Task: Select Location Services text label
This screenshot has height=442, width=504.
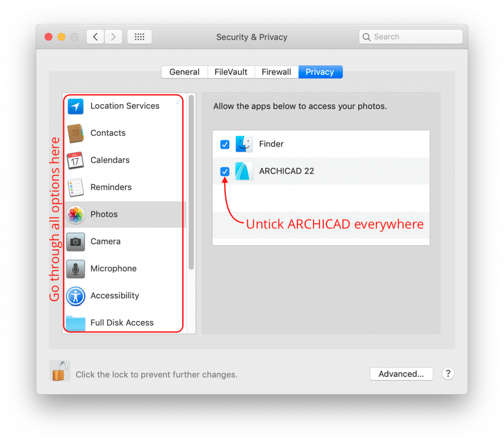Action: coord(125,106)
